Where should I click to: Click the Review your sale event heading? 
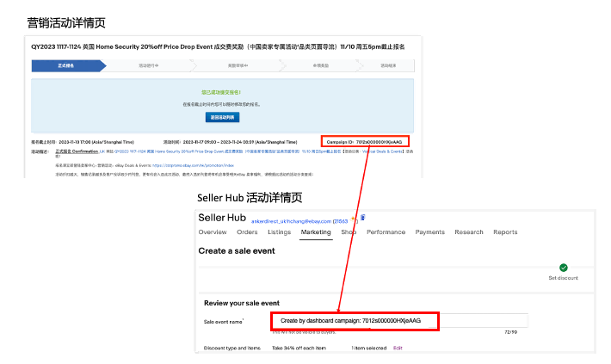[242, 303]
